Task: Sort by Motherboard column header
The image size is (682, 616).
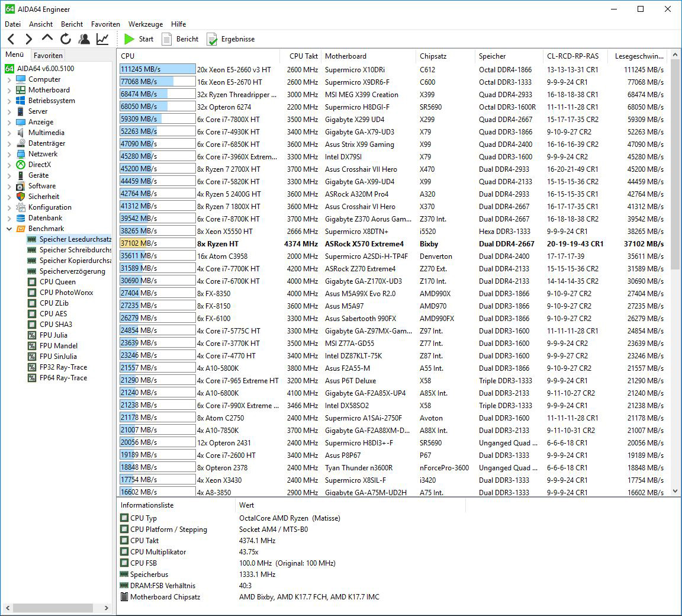Action: (x=369, y=56)
